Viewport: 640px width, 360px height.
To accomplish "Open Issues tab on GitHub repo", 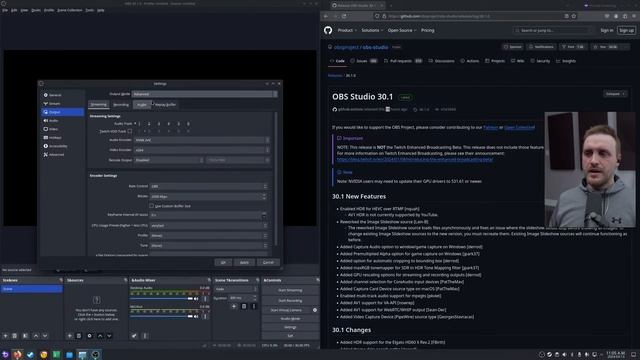I will [x=364, y=61].
